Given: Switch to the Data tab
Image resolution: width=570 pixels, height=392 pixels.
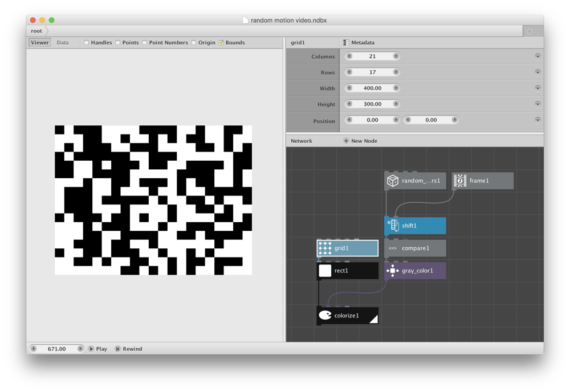Looking at the screenshot, I should (x=63, y=43).
